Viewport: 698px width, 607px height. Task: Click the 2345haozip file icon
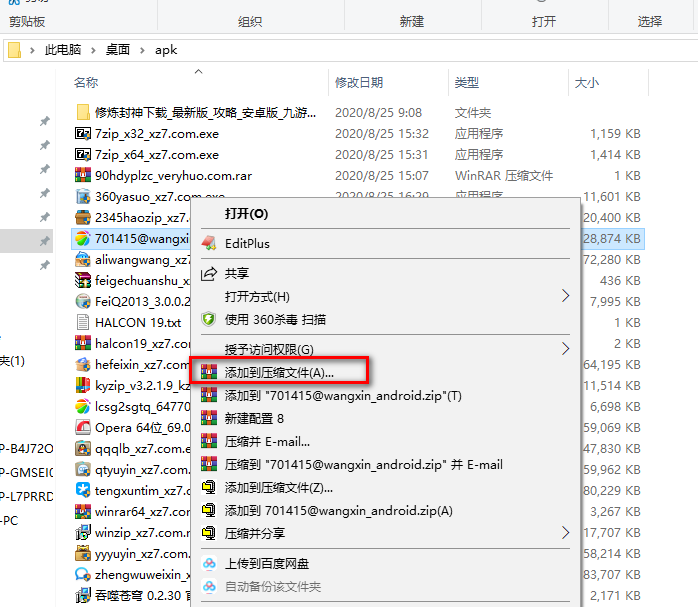[x=83, y=217]
